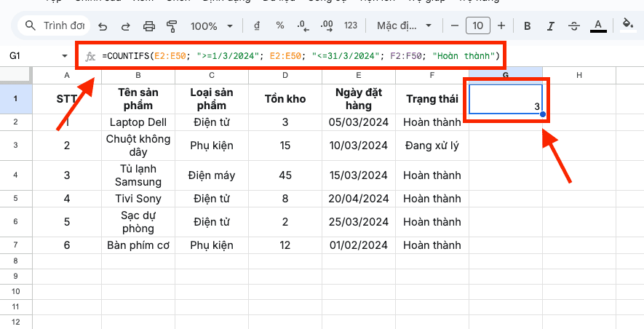The image size is (644, 329).
Task: Decrease font size with minus button
Action: pyautogui.click(x=455, y=26)
